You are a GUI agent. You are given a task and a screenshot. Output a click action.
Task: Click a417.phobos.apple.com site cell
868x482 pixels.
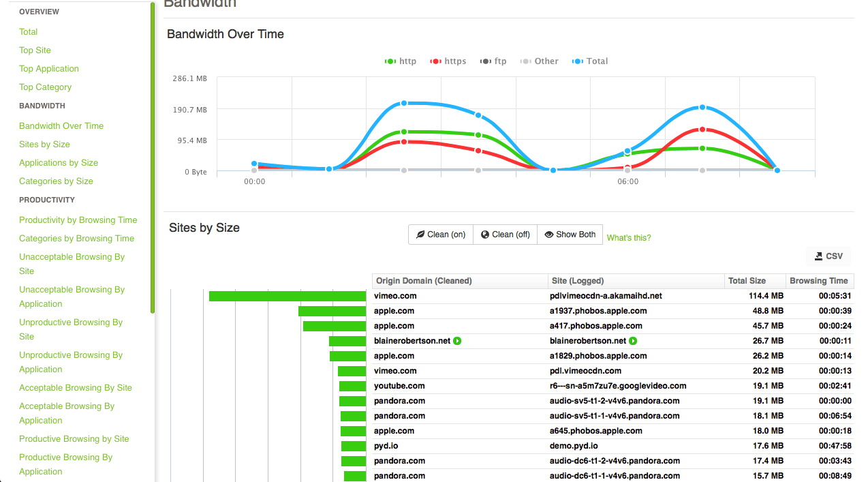click(596, 326)
